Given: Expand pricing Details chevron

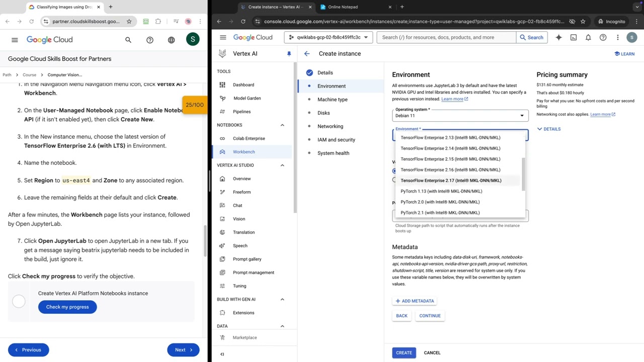Looking at the screenshot, I should point(549,129).
